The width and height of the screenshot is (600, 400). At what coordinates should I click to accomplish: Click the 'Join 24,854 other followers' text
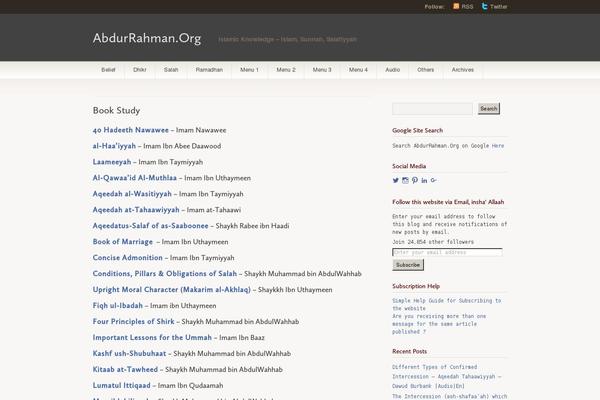pos(433,242)
